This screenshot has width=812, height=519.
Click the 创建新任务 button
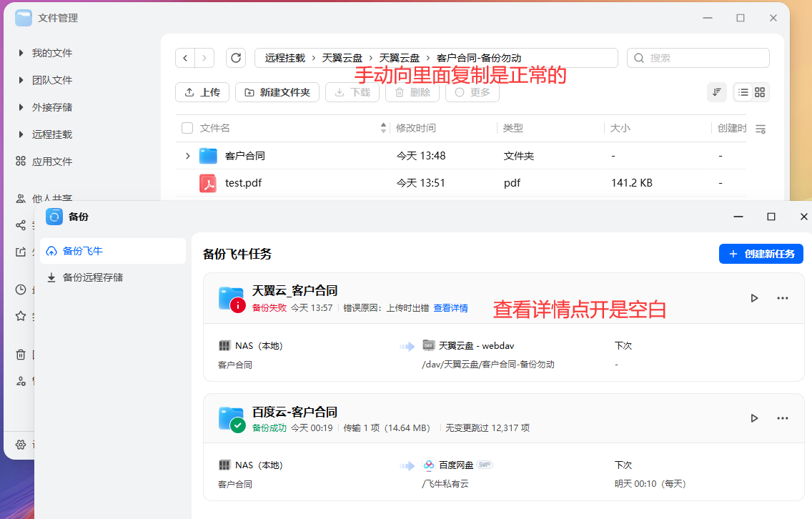[761, 254]
